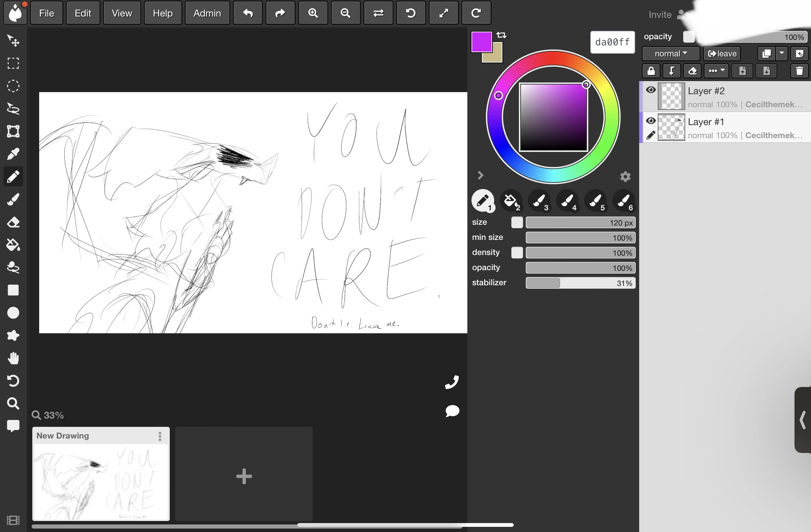811x532 pixels.
Task: Open the File menu
Action: pyautogui.click(x=46, y=13)
